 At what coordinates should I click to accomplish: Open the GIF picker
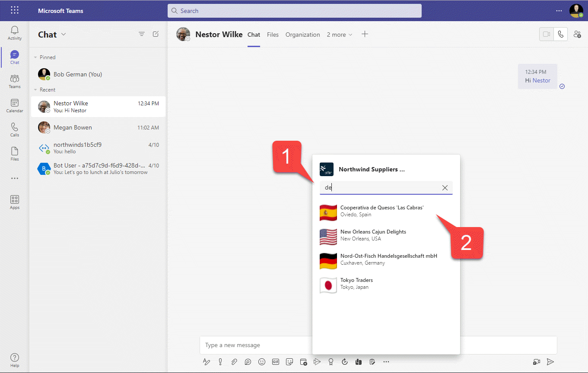[276, 362]
